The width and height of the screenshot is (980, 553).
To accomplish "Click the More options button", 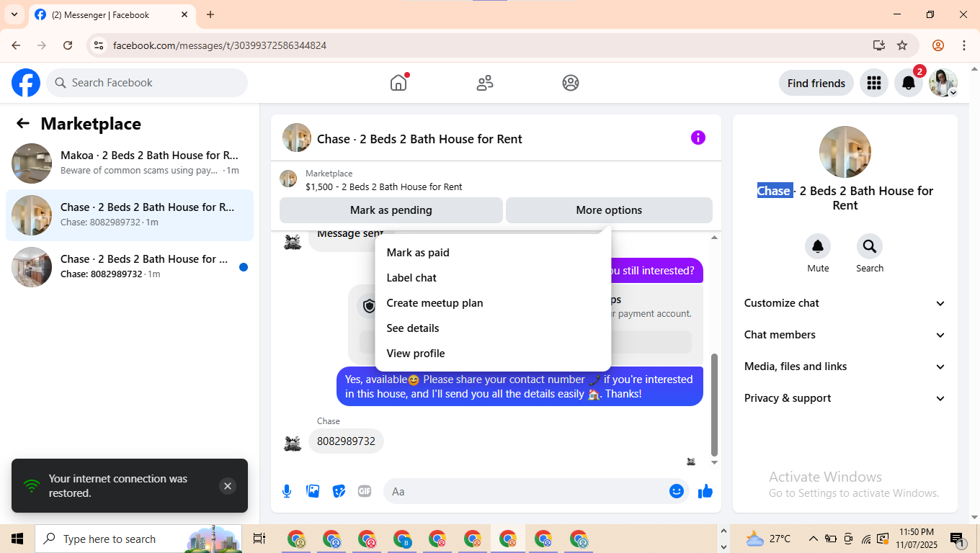I will [x=609, y=210].
